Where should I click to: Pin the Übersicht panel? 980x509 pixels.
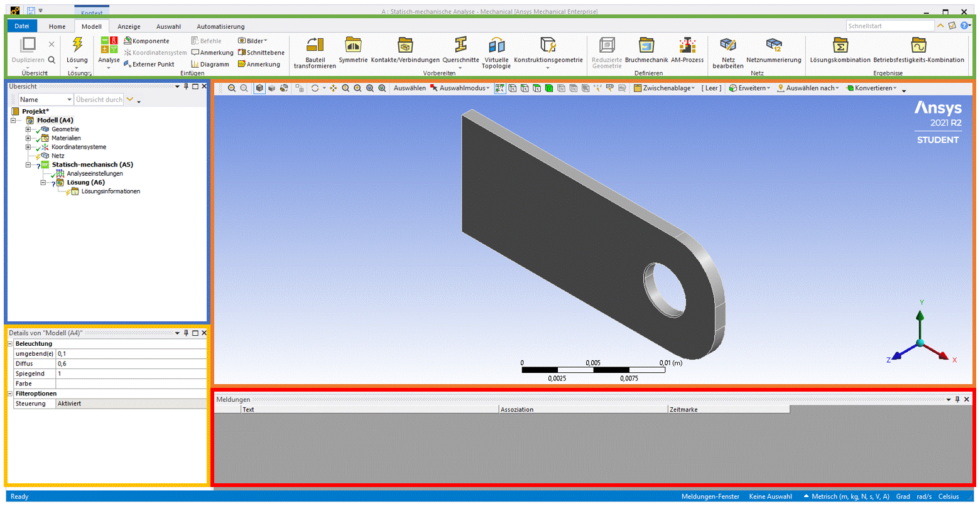[186, 87]
